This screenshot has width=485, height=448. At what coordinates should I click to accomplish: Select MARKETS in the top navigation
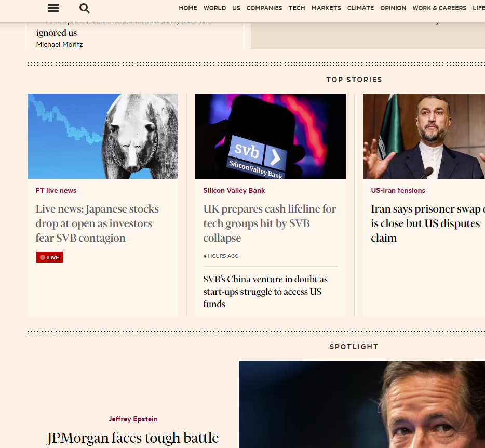coord(326,8)
